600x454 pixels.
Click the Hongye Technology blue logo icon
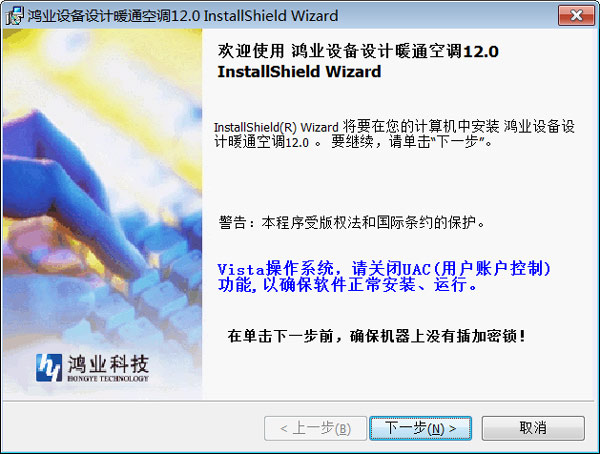pos(49,367)
